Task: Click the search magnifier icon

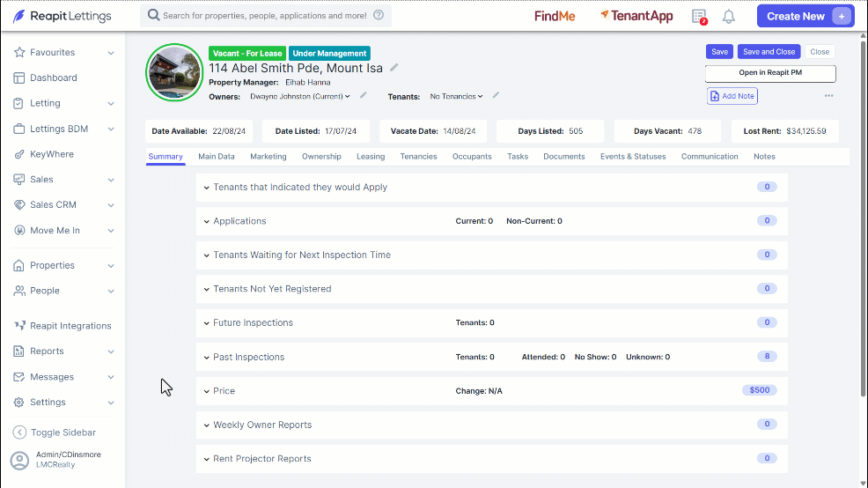Action: [x=153, y=15]
